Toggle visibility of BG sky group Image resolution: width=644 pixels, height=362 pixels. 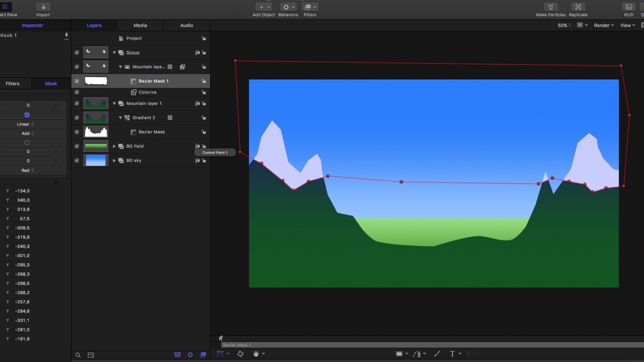tap(76, 160)
